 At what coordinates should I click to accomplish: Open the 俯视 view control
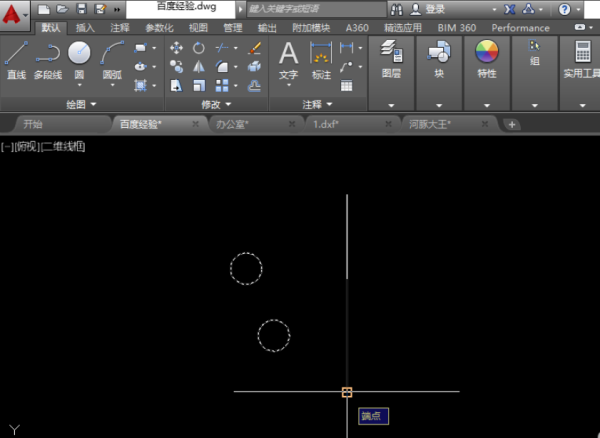click(27, 147)
